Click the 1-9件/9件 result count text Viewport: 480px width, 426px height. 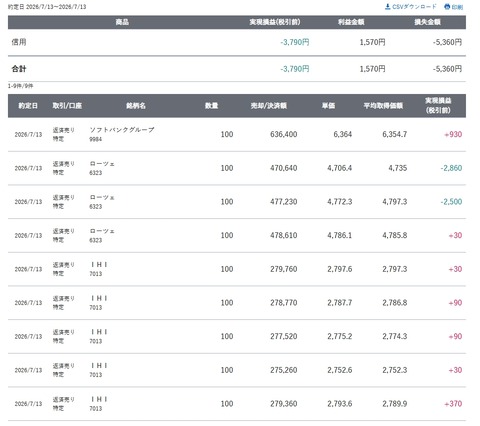coord(21,86)
